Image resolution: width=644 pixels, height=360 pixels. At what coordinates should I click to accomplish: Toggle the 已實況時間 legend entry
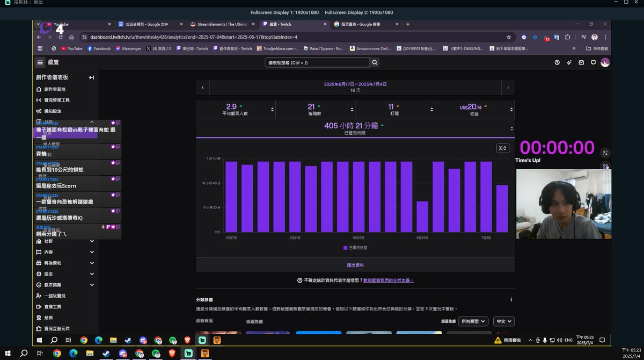(355, 248)
